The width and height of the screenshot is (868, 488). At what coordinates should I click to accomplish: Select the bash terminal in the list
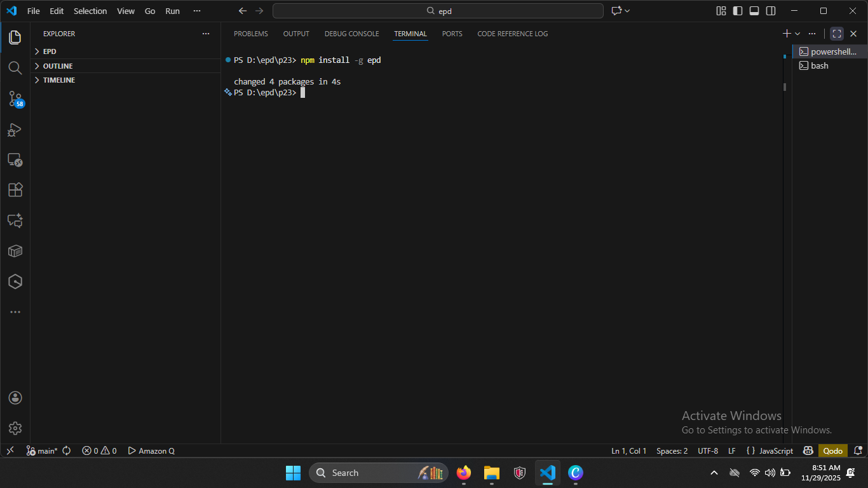point(819,65)
